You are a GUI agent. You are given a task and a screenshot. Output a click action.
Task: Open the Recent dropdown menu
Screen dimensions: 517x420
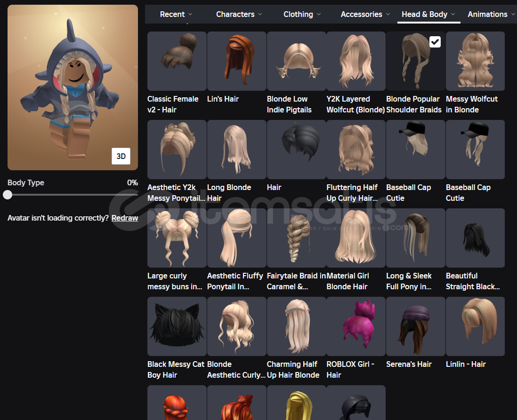pyautogui.click(x=176, y=14)
